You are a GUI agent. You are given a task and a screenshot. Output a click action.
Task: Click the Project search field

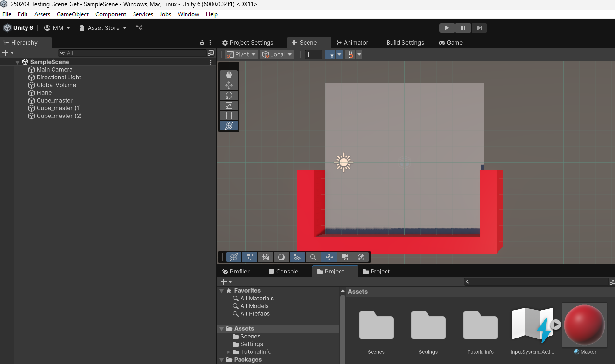point(536,282)
